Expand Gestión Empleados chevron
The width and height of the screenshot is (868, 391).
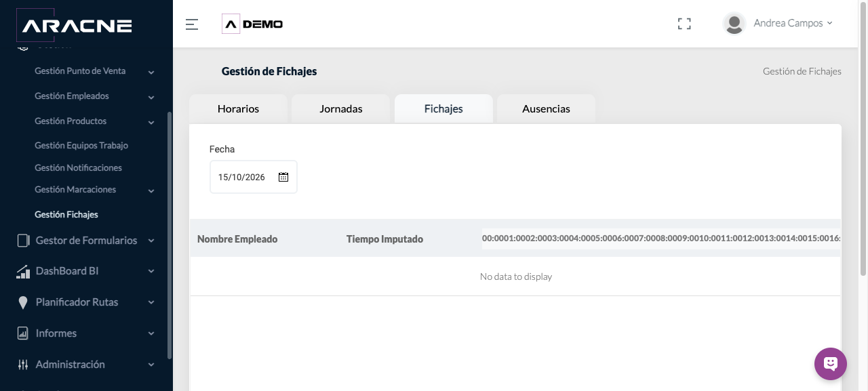click(151, 97)
